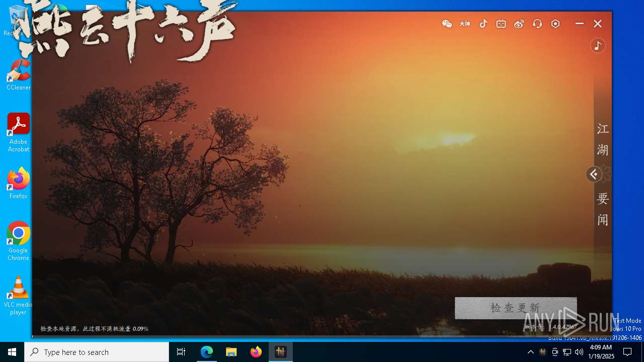Viewport: 644px width, 362px height.
Task: Open the 大神 community icon
Action: point(465,24)
